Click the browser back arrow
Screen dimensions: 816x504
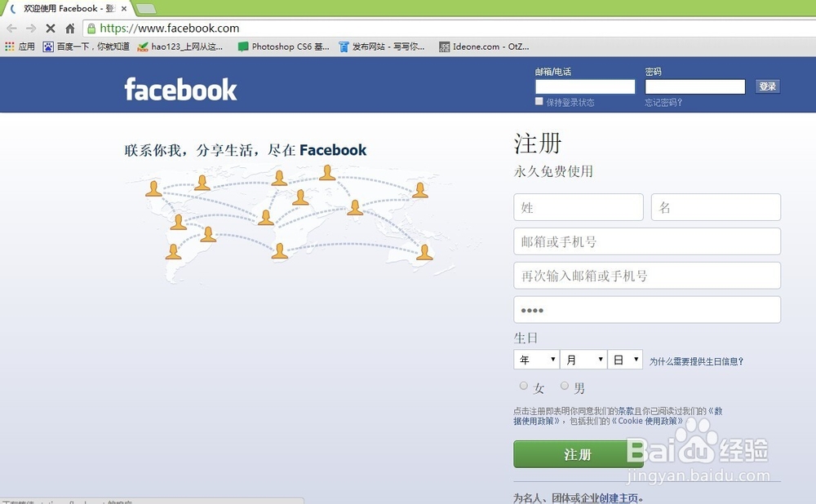(12, 28)
